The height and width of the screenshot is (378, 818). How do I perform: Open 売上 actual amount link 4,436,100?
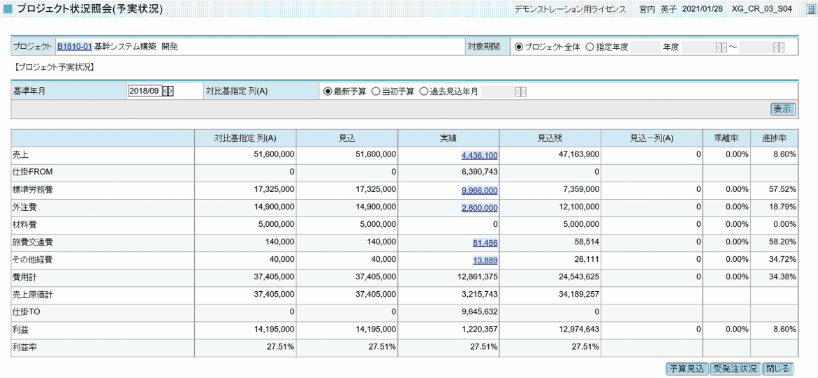click(479, 155)
